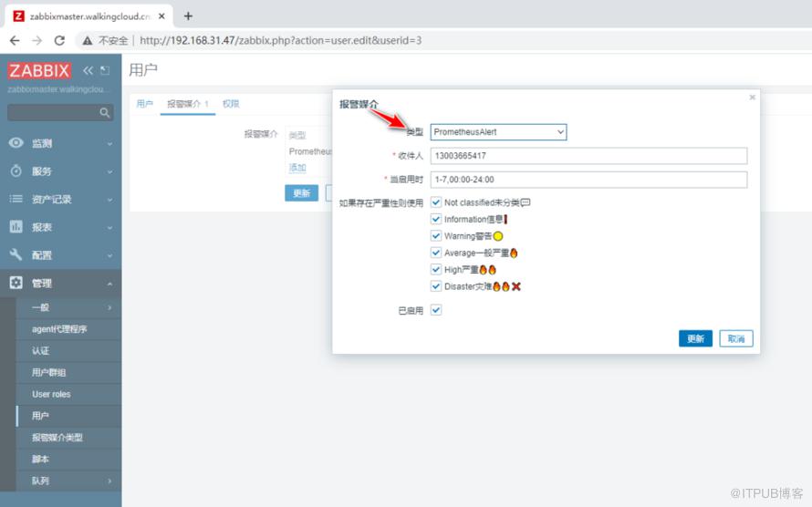The height and width of the screenshot is (507, 812).
Task: Open the 服务 services clock icon menu
Action: (16, 171)
